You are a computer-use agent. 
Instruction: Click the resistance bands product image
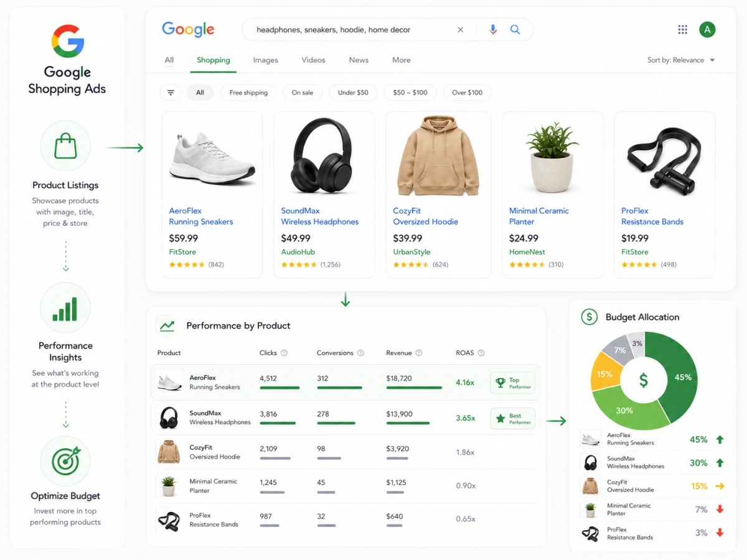tap(665, 160)
